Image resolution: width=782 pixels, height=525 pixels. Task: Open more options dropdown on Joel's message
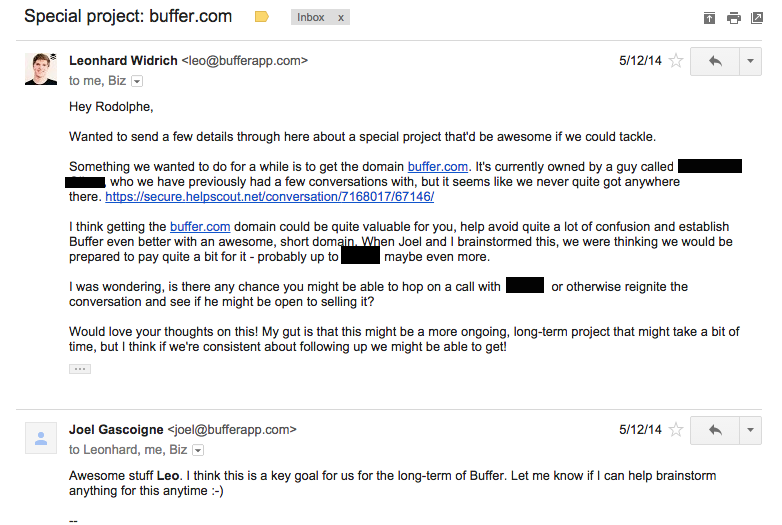tap(750, 430)
